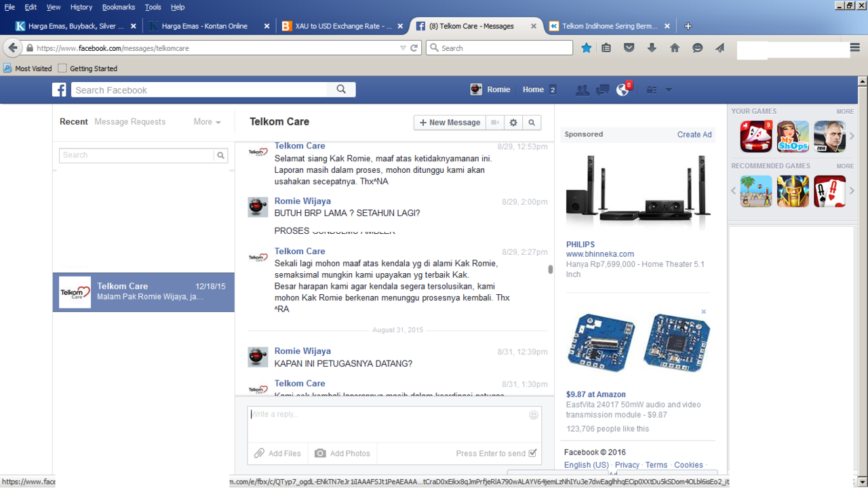Image resolution: width=868 pixels, height=488 pixels.
Task: Click the share page paper-plane icon
Action: coord(719,48)
